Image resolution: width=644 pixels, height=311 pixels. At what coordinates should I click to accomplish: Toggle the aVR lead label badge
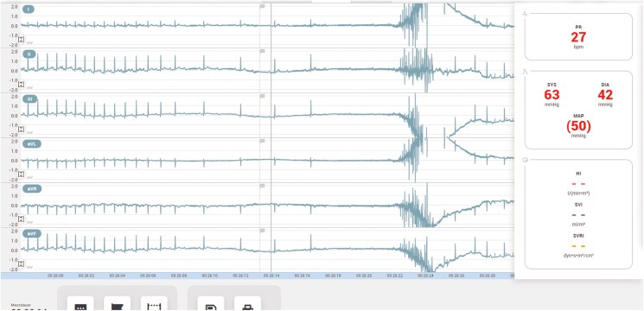click(x=32, y=188)
